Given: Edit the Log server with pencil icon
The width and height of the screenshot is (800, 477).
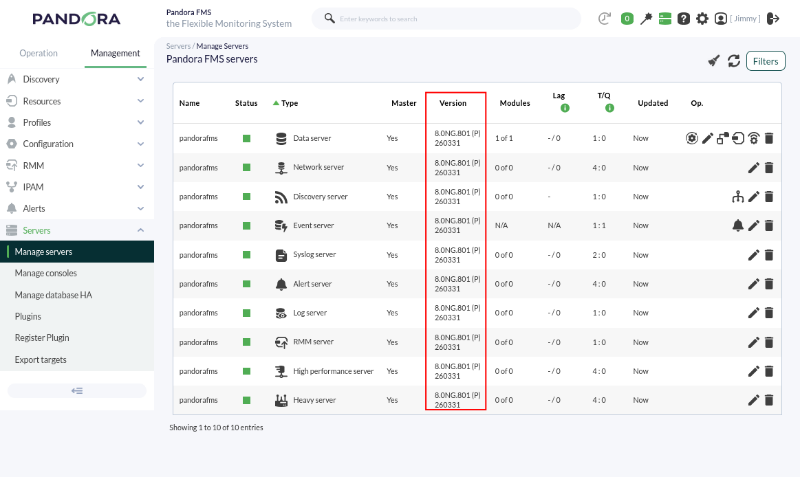Looking at the screenshot, I should pos(754,313).
